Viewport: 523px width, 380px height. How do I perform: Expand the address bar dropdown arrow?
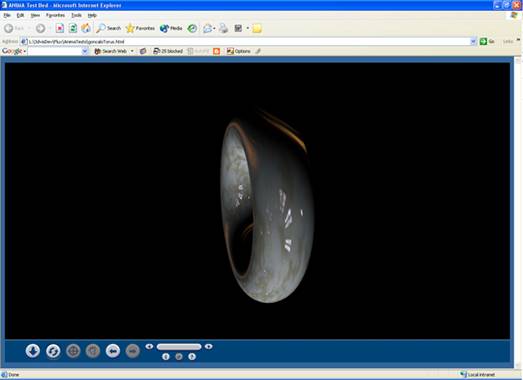[x=473, y=41]
